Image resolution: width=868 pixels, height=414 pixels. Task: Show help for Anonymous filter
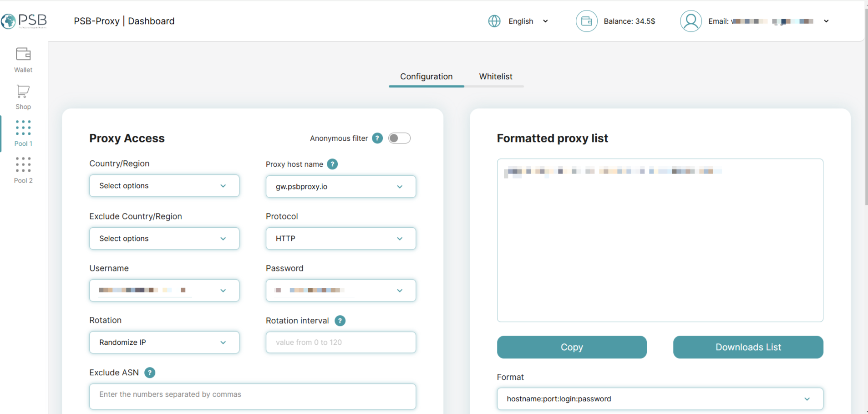377,138
